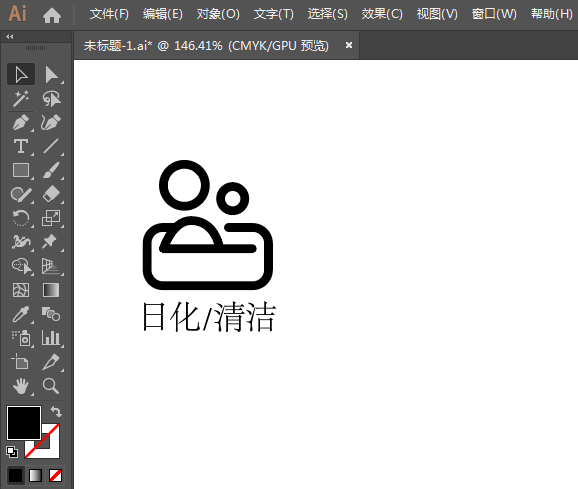Open the 窗口(W) menu
Image resolution: width=578 pixels, height=489 pixels.
[494, 14]
